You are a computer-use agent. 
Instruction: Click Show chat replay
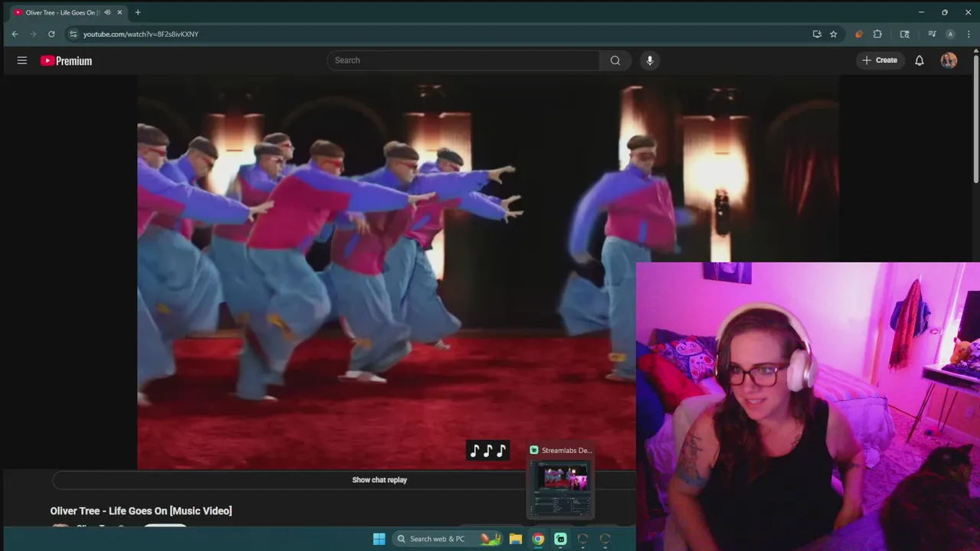[379, 480]
